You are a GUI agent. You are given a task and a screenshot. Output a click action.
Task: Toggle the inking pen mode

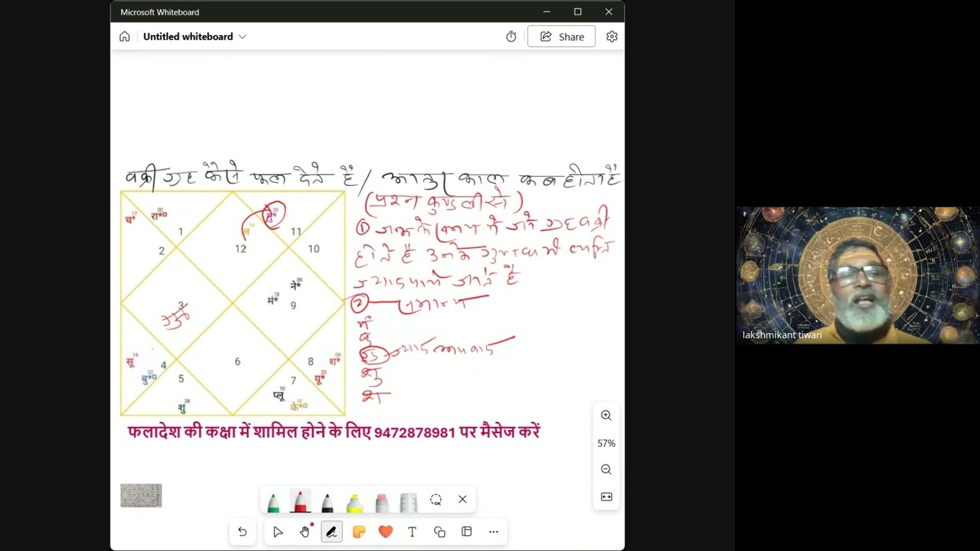(x=332, y=532)
